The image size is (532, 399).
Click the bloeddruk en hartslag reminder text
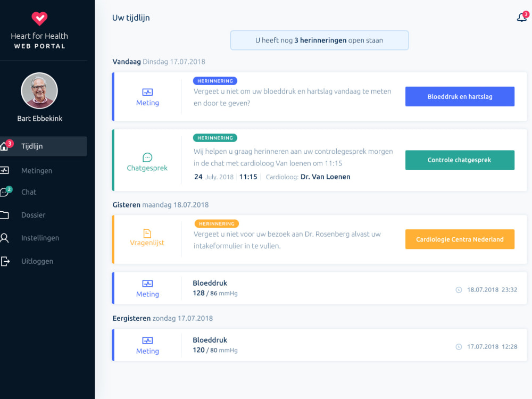click(x=293, y=97)
